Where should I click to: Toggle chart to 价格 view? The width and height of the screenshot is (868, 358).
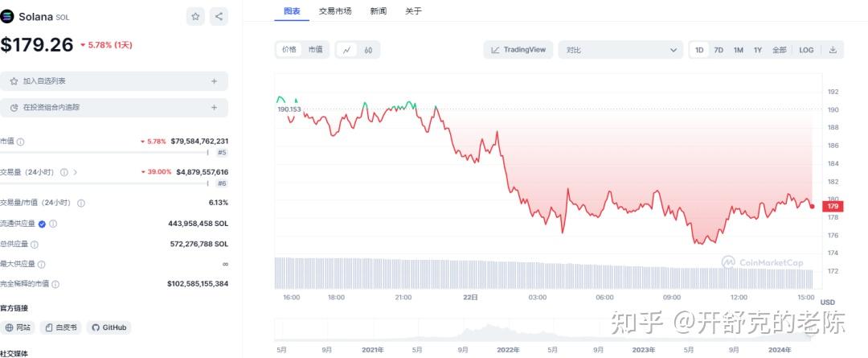[x=289, y=49]
